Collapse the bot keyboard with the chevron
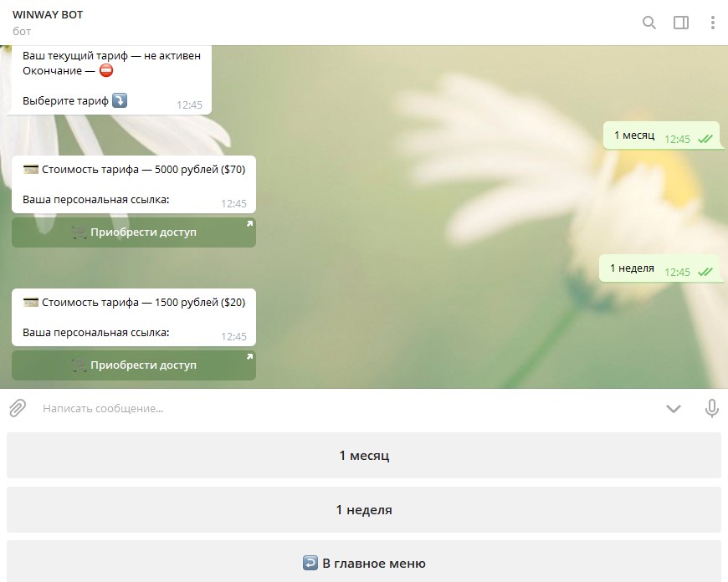Screen dimensions: 728x582 click(x=674, y=408)
